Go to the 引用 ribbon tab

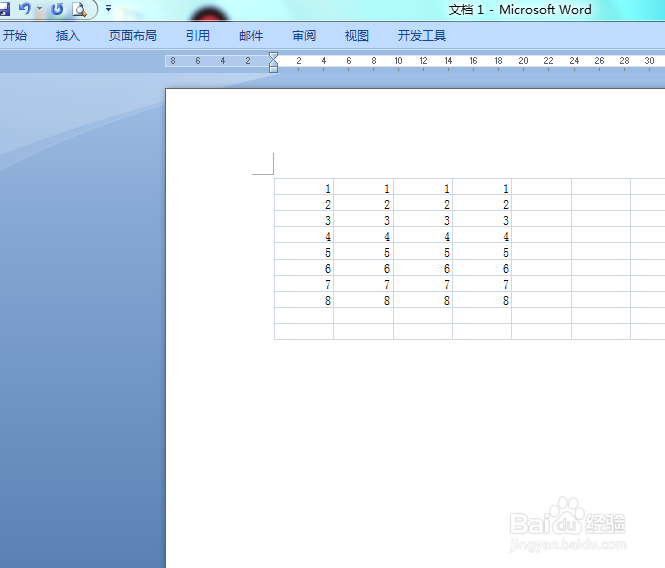pos(198,36)
